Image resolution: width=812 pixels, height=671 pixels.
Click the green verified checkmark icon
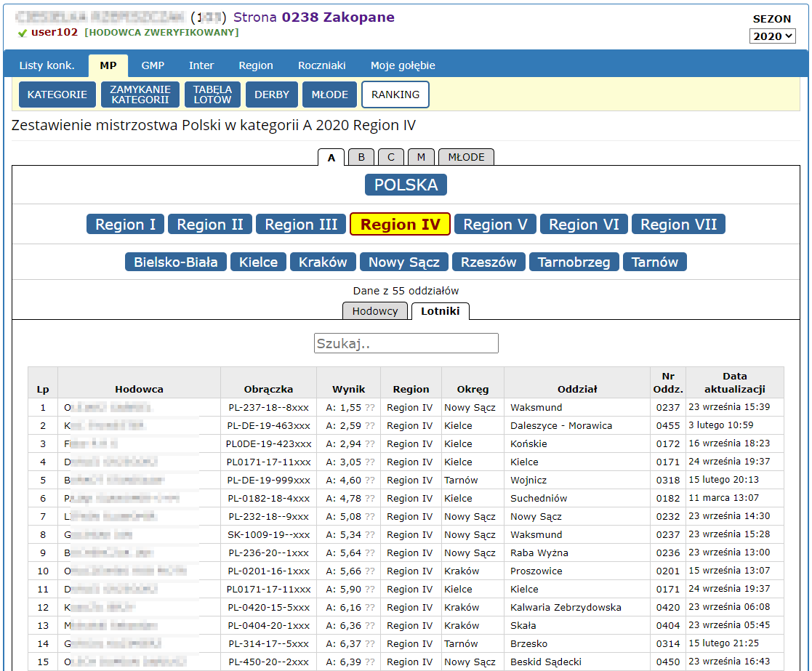pyautogui.click(x=23, y=33)
